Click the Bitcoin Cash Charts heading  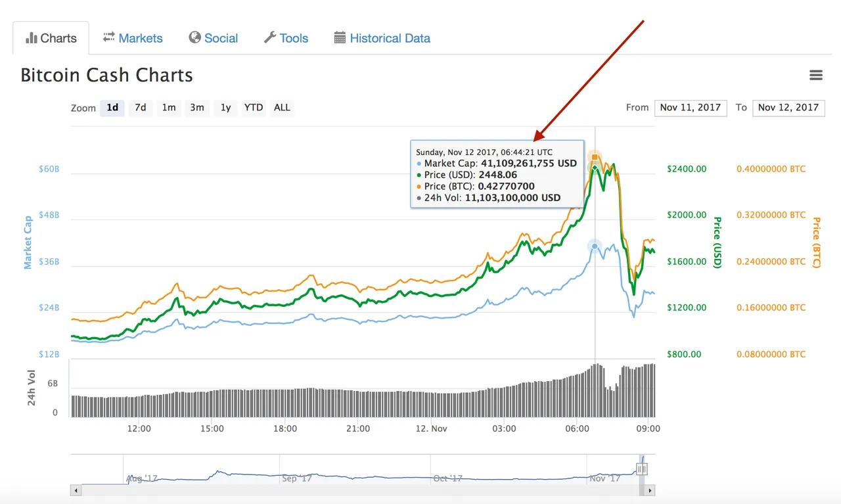click(x=106, y=75)
